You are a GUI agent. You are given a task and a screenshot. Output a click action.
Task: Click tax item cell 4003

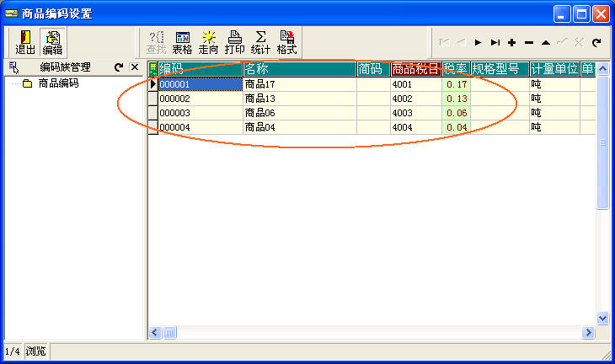(x=416, y=113)
